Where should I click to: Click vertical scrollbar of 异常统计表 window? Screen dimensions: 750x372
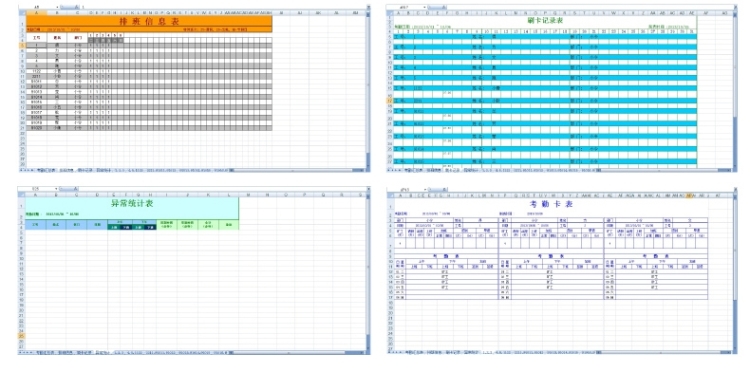368,271
